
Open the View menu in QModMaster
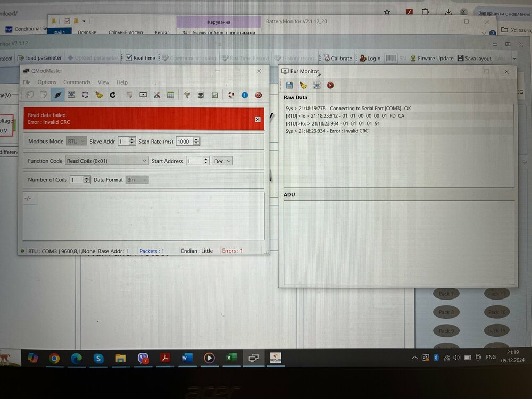coord(104,82)
